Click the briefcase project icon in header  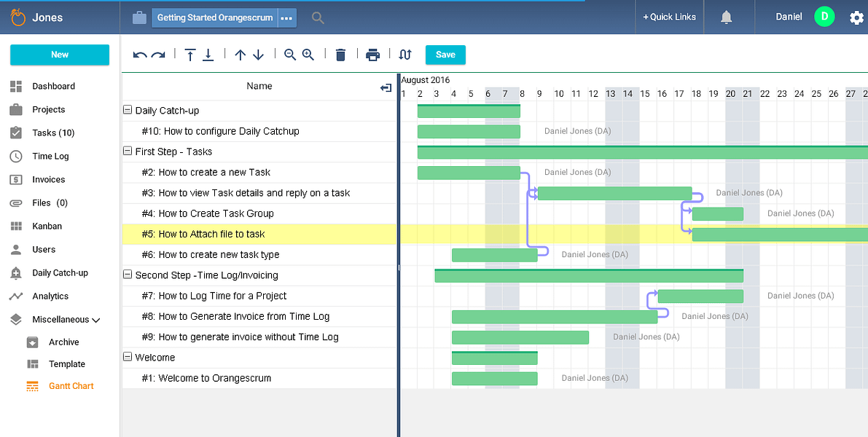[139, 17]
